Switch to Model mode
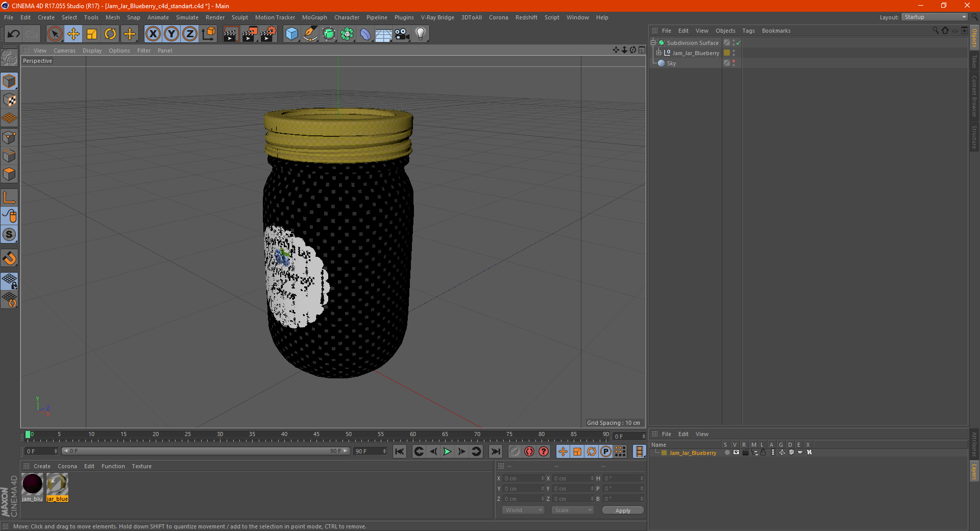This screenshot has height=531, width=980. click(9, 81)
